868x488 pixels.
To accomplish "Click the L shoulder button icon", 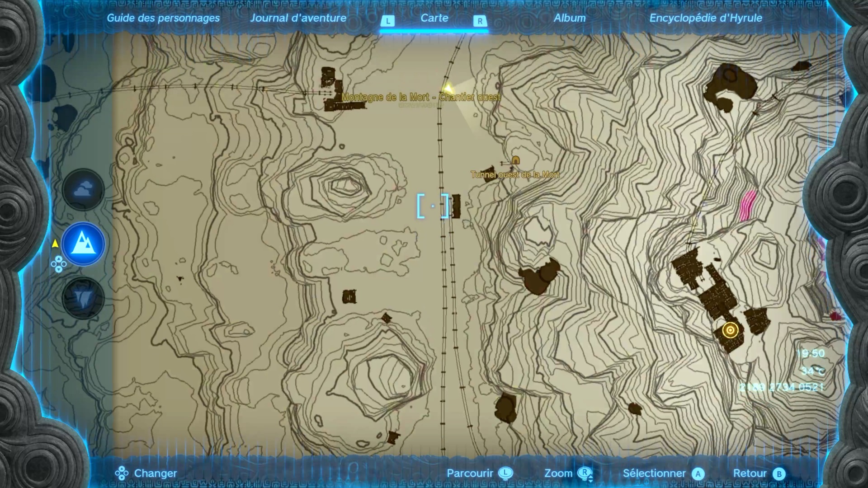I will tap(388, 21).
